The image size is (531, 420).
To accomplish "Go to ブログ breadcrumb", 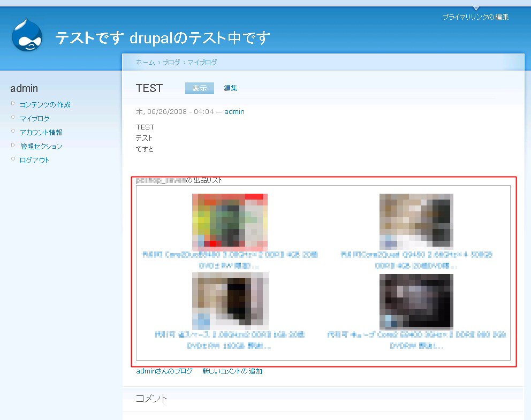I will 171,62.
